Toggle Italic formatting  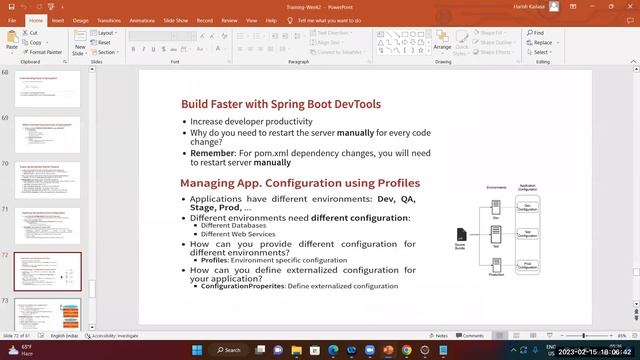[x=143, y=49]
